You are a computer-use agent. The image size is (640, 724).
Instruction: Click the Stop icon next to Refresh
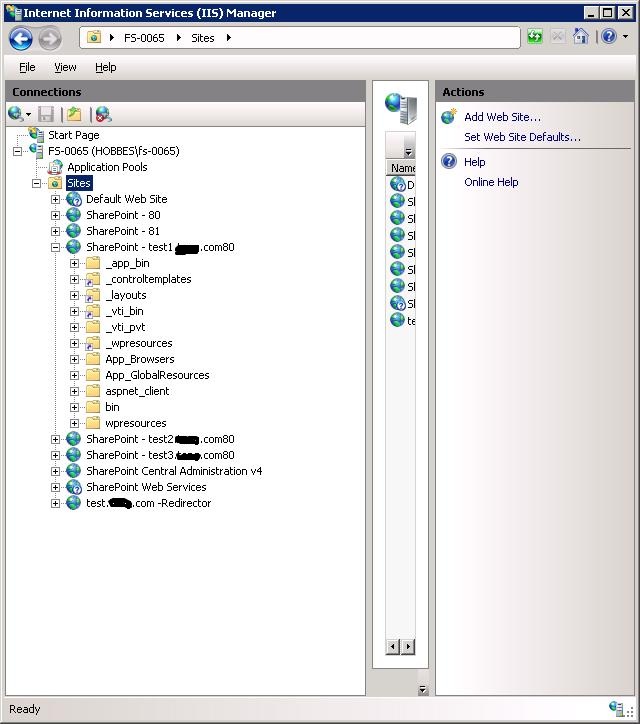[x=557, y=36]
